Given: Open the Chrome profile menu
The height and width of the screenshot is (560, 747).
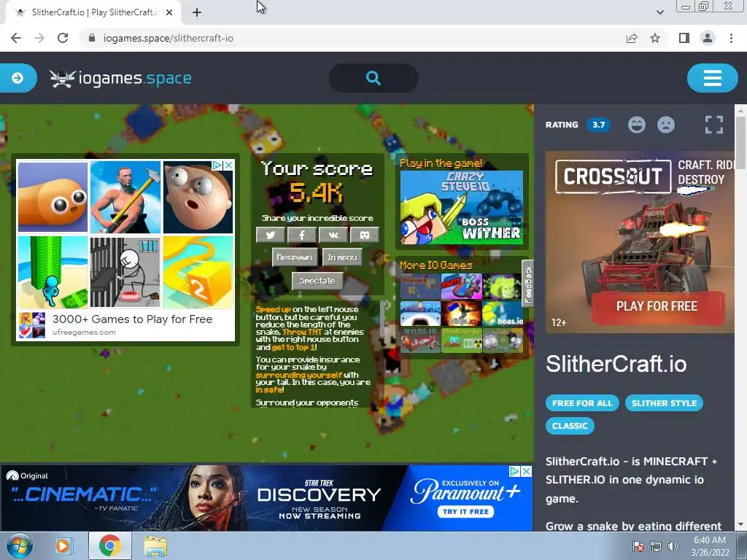Looking at the screenshot, I should pyautogui.click(x=708, y=38).
